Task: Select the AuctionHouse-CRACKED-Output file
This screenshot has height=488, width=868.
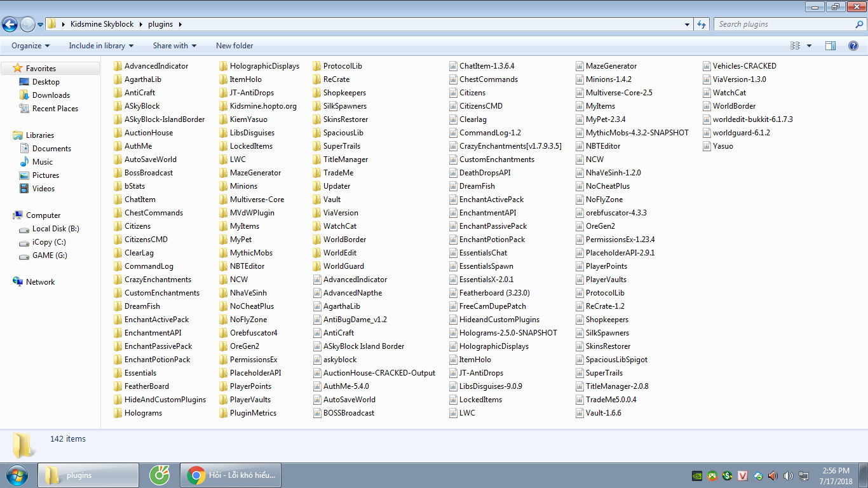Action: click(374, 373)
